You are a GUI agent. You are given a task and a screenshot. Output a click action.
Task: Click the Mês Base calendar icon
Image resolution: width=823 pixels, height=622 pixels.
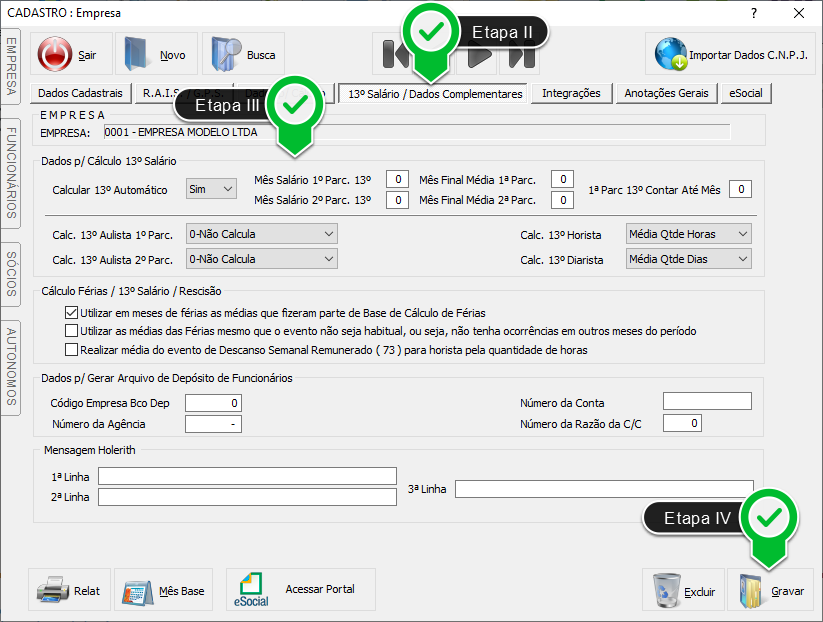pyautogui.click(x=138, y=592)
